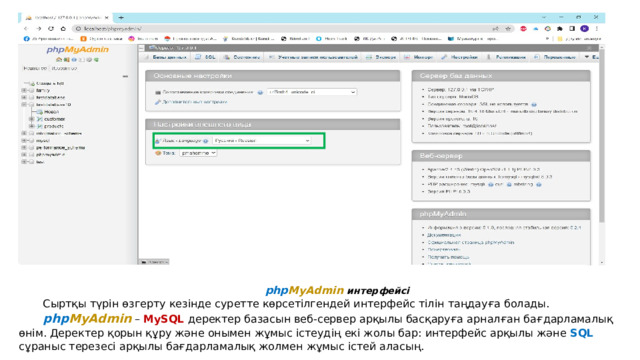The width and height of the screenshot is (640, 360).
Task: Open the server connection collation dropdown
Action: [x=312, y=92]
